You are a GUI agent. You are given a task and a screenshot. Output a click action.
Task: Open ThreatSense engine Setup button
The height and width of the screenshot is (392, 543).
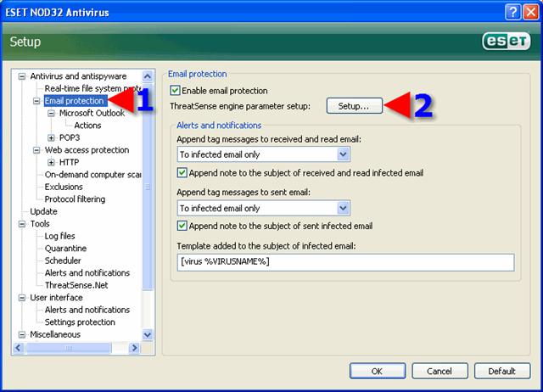pos(355,106)
